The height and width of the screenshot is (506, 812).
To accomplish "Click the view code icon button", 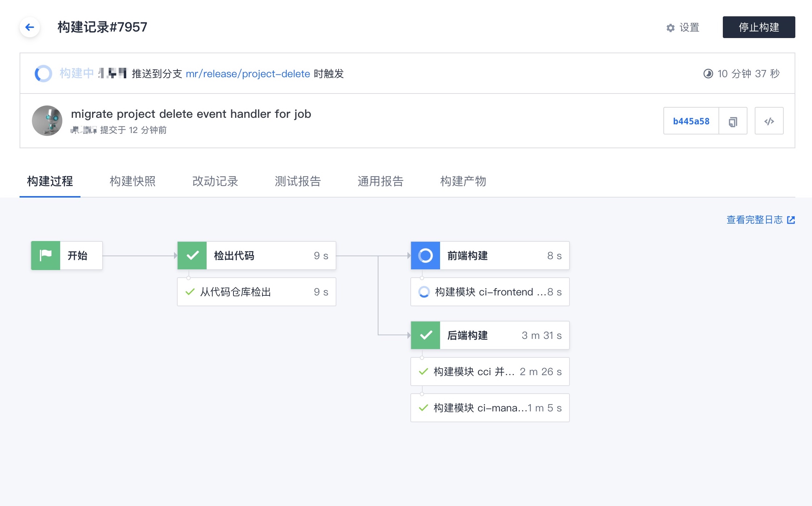I will pyautogui.click(x=769, y=121).
